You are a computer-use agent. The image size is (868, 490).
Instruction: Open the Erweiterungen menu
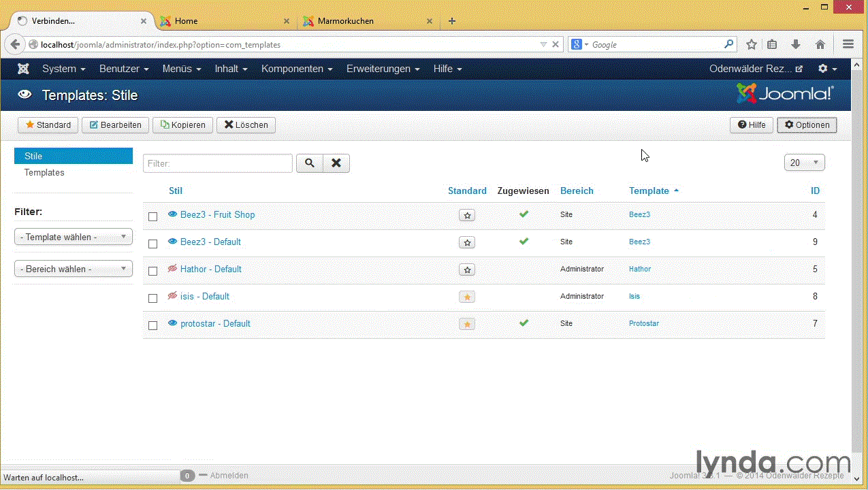tap(383, 69)
